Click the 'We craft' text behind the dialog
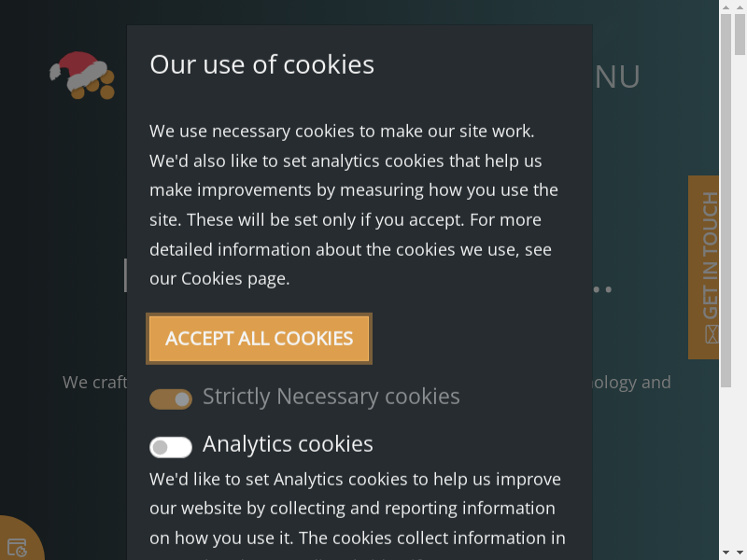 coord(89,382)
